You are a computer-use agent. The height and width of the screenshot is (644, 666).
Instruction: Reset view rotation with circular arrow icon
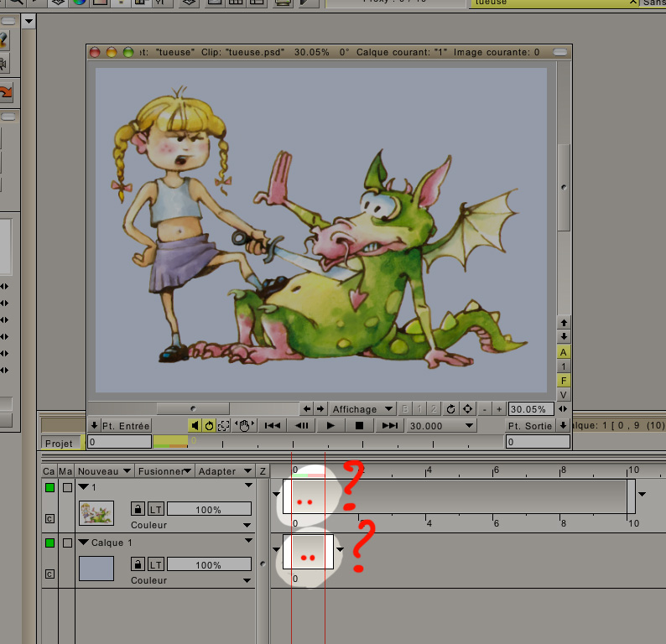(x=450, y=409)
